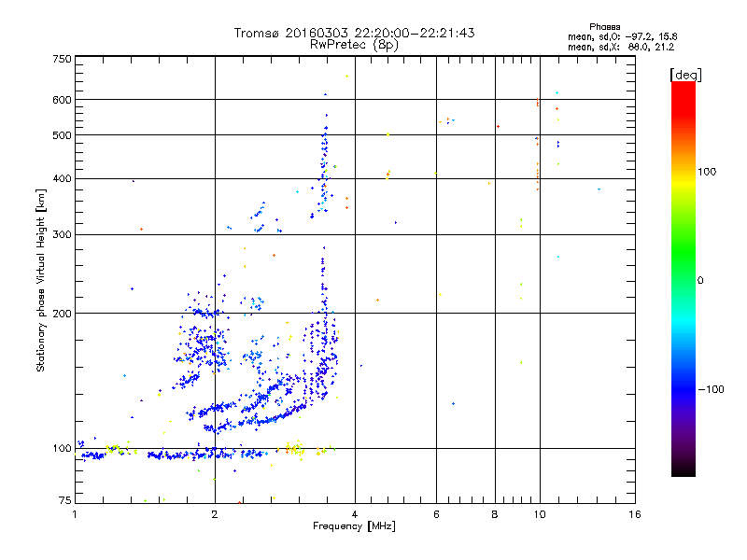Click the y-axis tick label '200'

62,314
